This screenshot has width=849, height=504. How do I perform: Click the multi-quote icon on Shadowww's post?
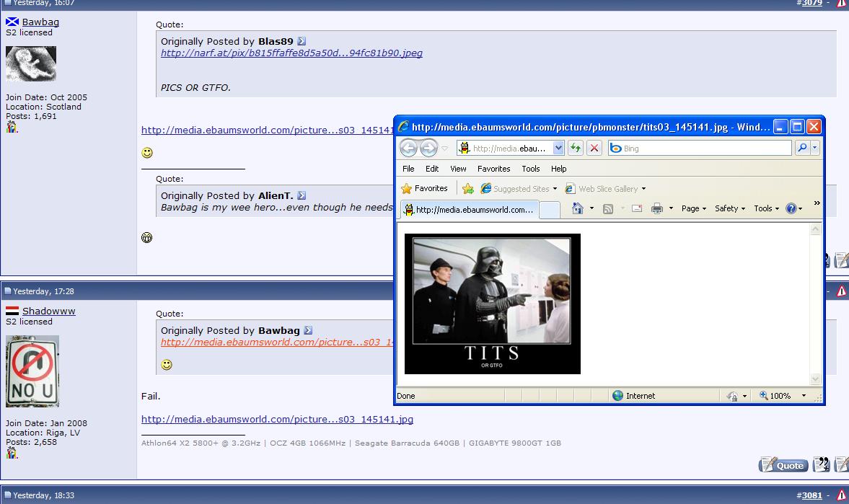(821, 464)
